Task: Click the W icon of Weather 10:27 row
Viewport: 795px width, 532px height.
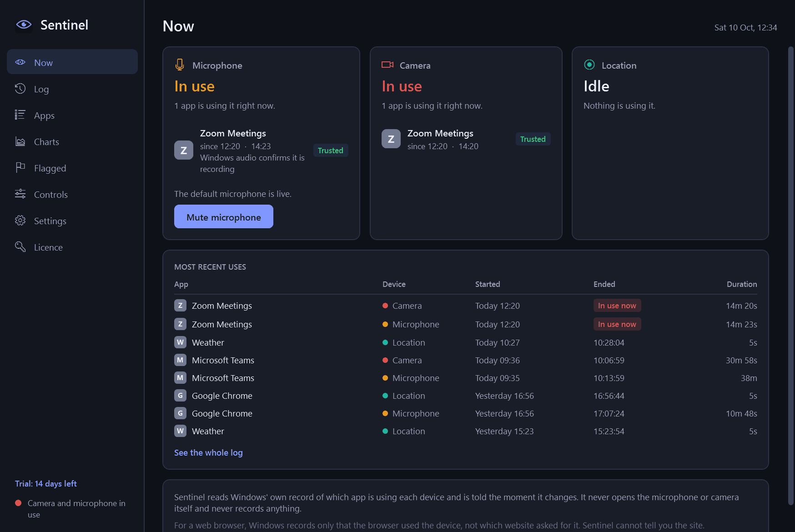Action: (180, 342)
